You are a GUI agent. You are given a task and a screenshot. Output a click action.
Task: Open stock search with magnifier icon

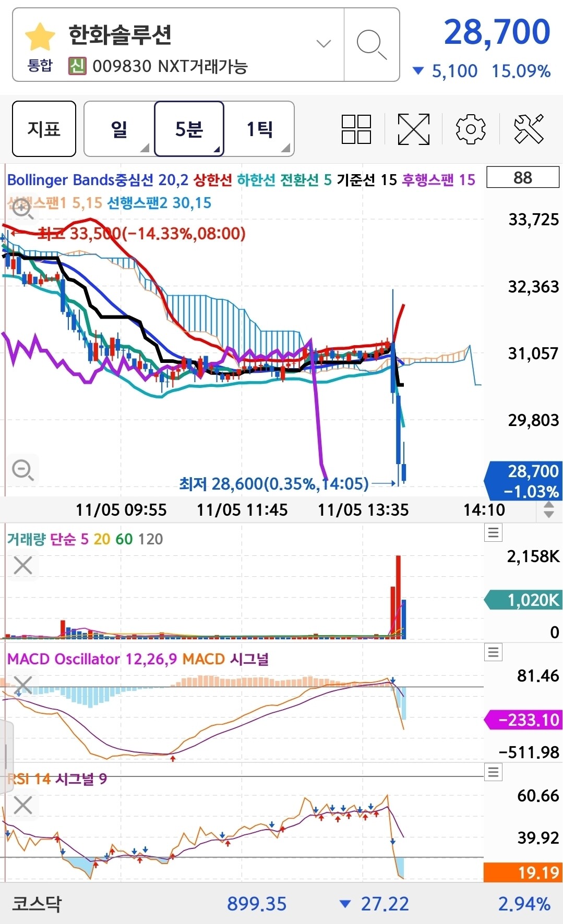click(372, 44)
